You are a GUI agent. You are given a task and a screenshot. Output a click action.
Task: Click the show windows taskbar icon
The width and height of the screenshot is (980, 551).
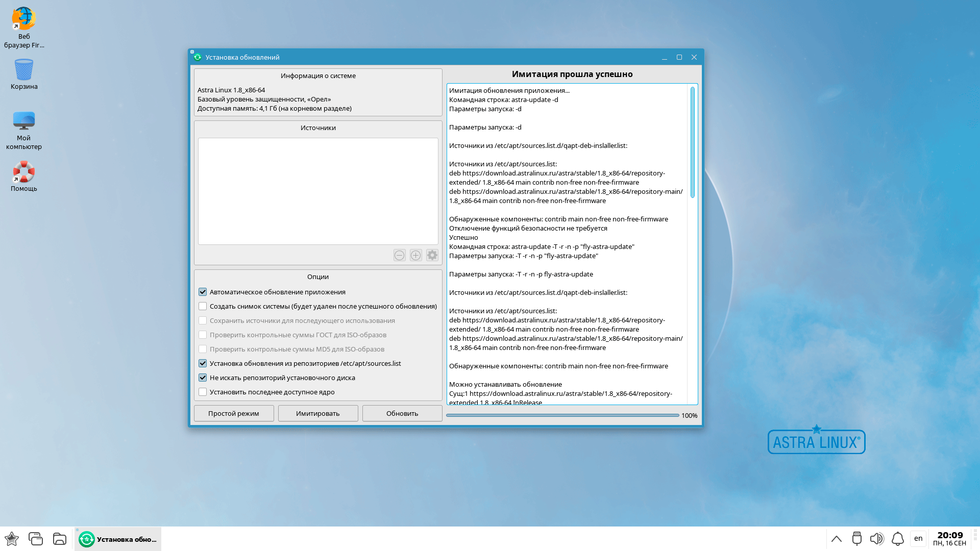click(x=36, y=539)
